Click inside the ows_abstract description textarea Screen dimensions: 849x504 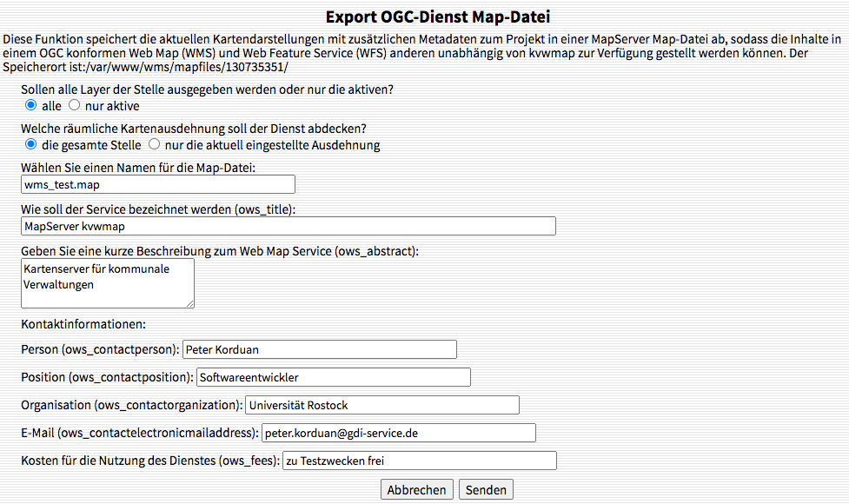107,282
